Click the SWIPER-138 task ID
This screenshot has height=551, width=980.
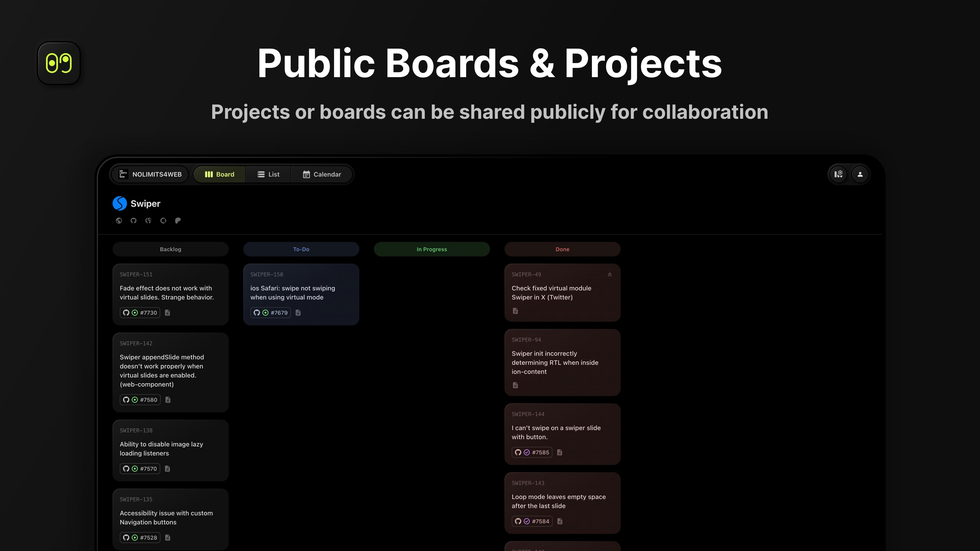point(136,430)
